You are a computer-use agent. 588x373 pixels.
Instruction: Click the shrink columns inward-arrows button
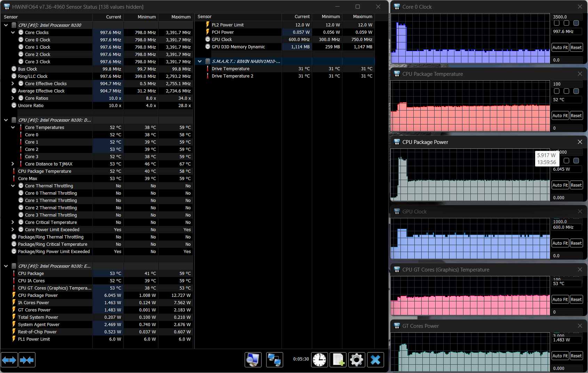(x=27, y=360)
